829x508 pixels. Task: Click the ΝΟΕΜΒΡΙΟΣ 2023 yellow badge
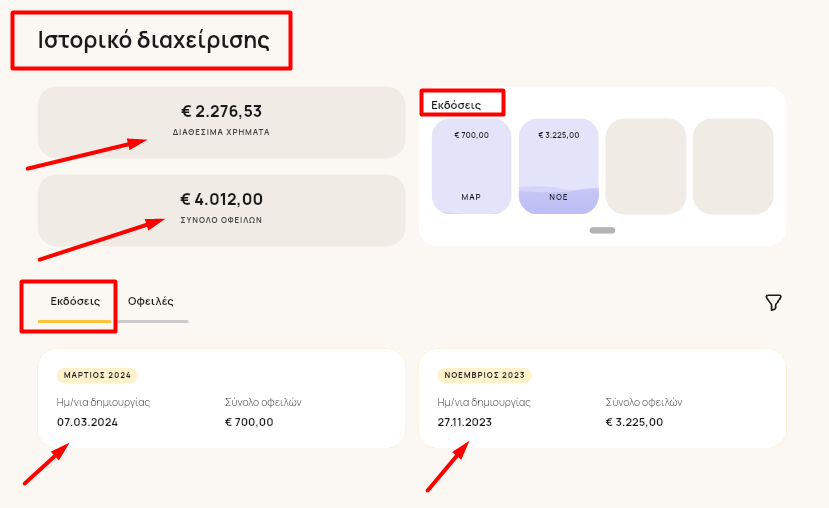click(484, 375)
